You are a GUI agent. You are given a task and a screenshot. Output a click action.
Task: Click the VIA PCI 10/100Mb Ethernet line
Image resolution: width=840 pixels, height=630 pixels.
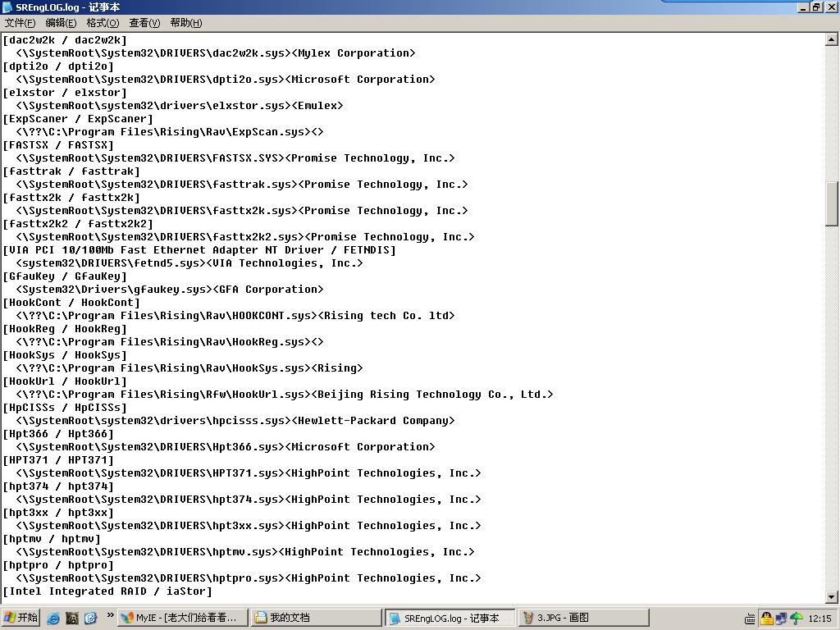tap(199, 249)
